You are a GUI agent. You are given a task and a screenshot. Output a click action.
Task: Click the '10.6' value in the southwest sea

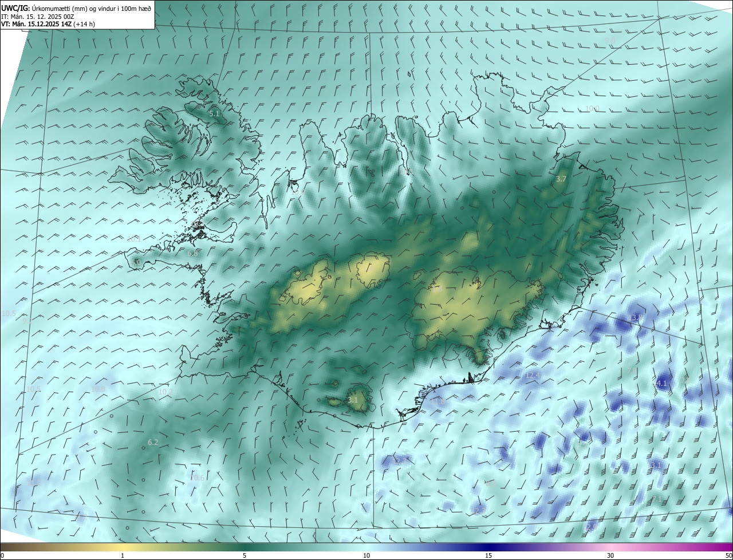coord(197,478)
